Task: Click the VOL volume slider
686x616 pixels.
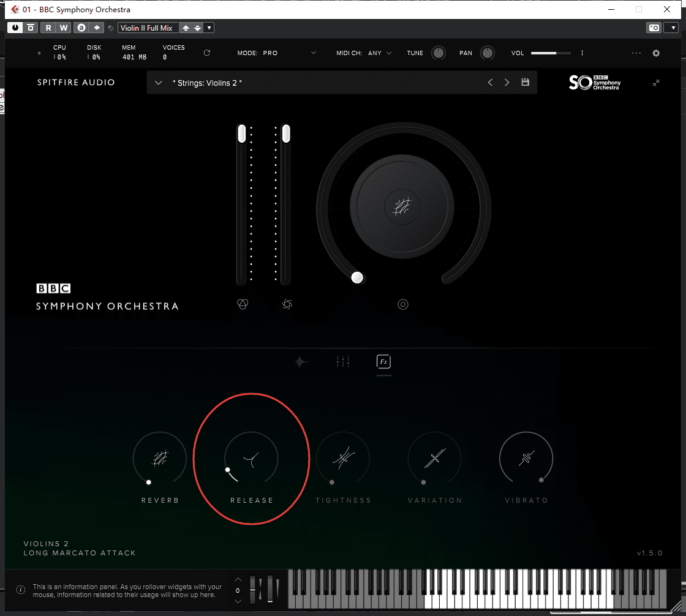Action: (551, 53)
